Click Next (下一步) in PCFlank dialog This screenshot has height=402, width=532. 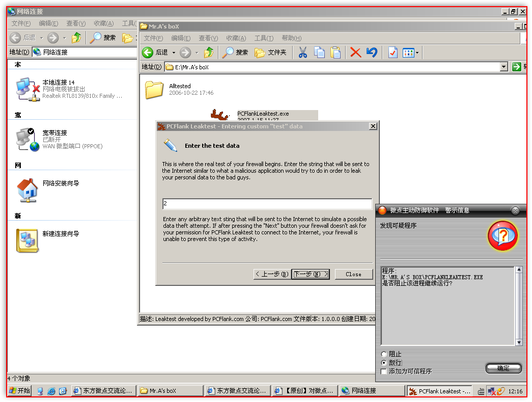(311, 274)
